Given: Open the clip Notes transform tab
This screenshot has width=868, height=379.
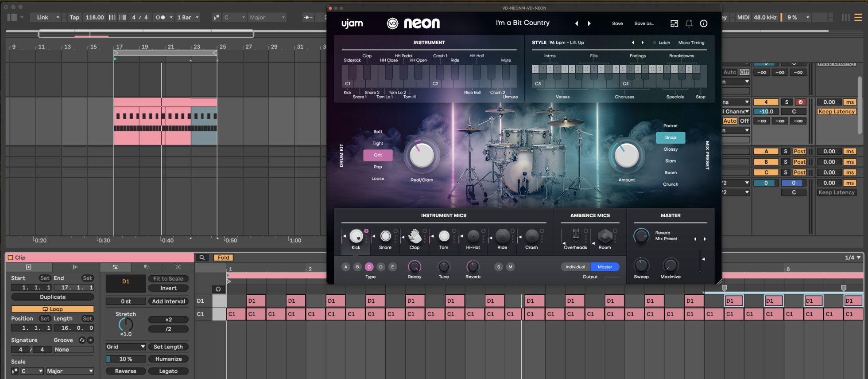Looking at the screenshot, I should [115, 267].
